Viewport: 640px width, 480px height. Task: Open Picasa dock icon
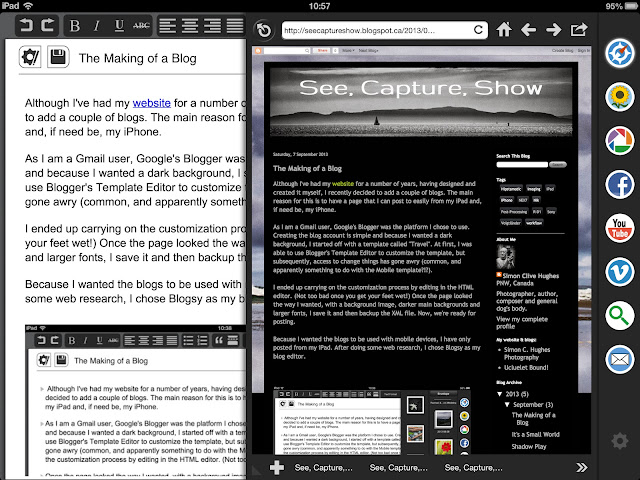click(620, 141)
